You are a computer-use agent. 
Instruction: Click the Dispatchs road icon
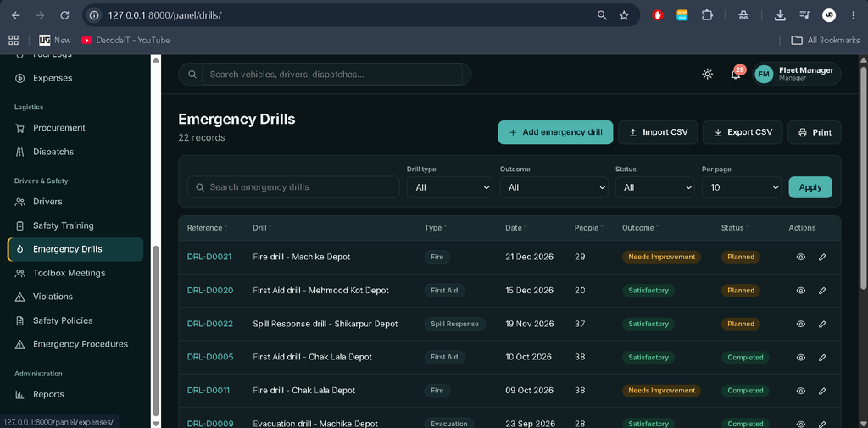[x=20, y=152]
